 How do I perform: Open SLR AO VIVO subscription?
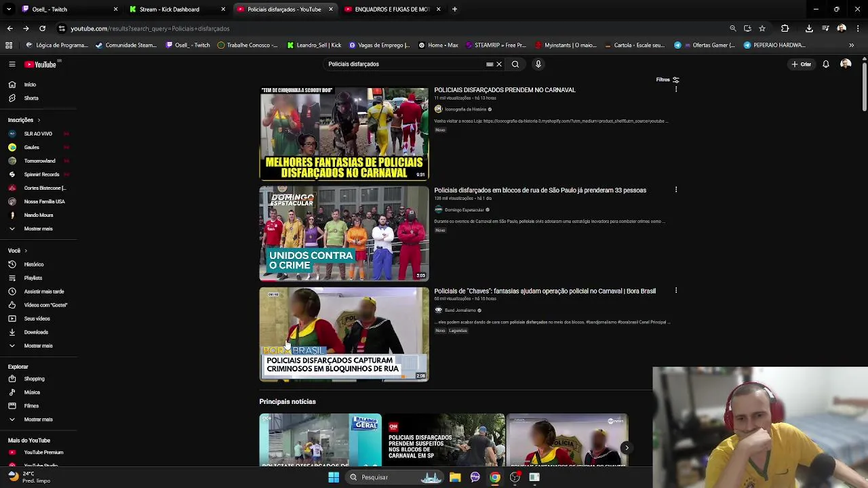coord(38,134)
